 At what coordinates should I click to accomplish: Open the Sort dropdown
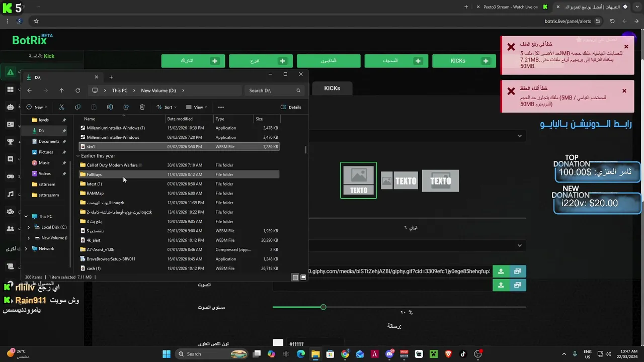pos(167,107)
